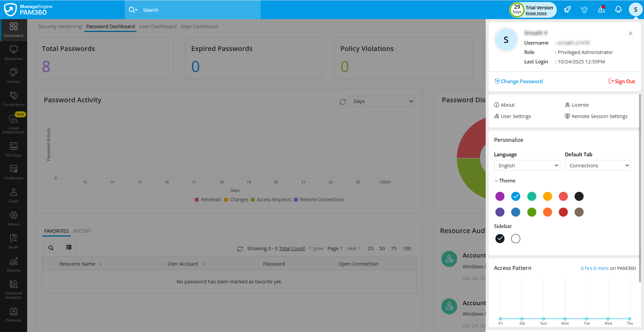Select the green theme color swatch

click(532, 212)
